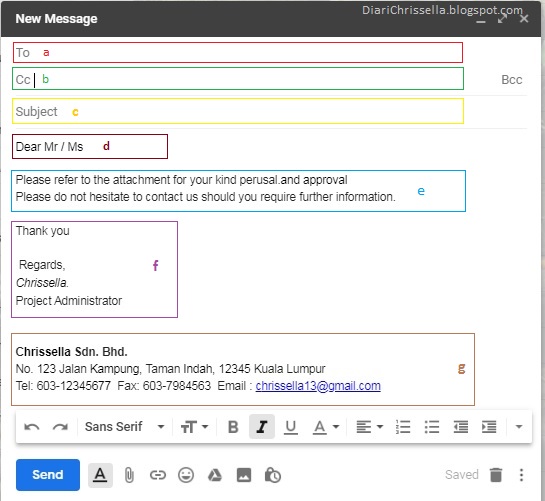Open the text color picker

[x=325, y=427]
